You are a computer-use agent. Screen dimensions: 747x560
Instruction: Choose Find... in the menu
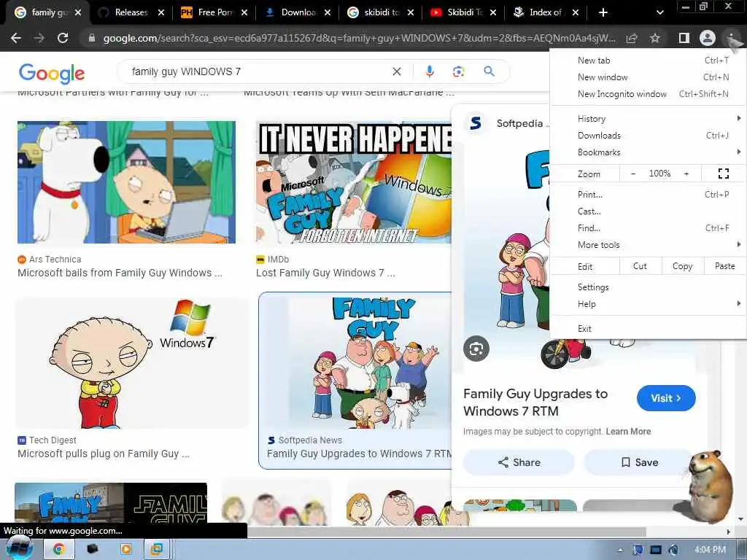648,228
